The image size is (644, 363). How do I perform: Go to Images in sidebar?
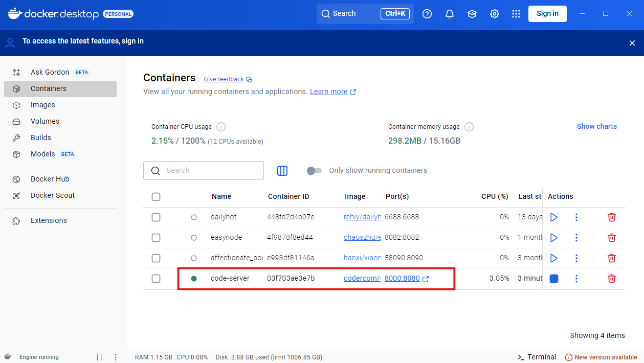[x=60, y=105]
